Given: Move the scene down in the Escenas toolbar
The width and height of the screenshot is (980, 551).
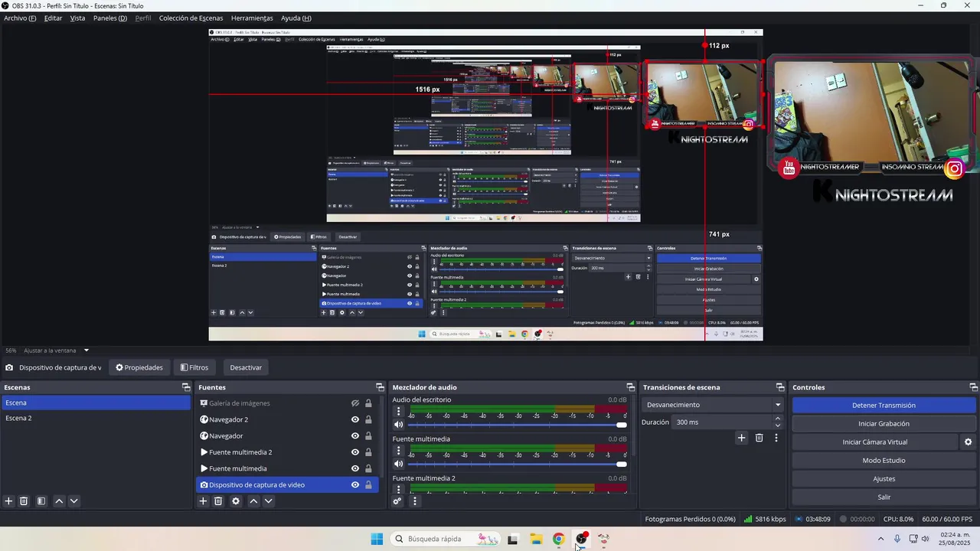Looking at the screenshot, I should (73, 501).
